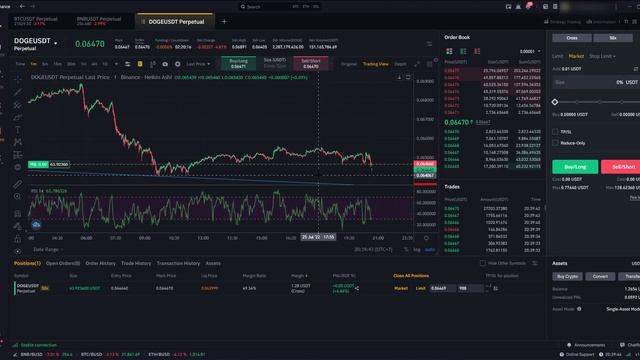Viewport: 640px width, 360px height.
Task: Click the hide drawings eye icon
Action: (18, 251)
